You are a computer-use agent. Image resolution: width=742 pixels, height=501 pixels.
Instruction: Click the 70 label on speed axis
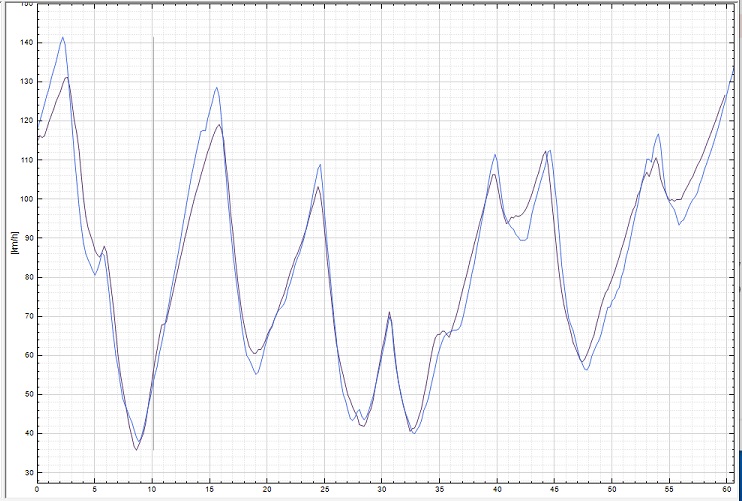click(x=28, y=316)
